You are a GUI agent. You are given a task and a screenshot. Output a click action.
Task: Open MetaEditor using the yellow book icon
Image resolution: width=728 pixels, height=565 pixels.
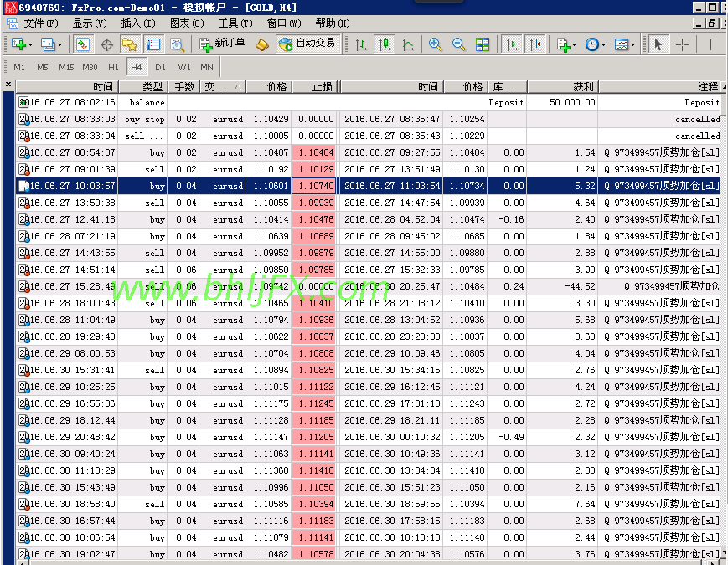tap(262, 44)
